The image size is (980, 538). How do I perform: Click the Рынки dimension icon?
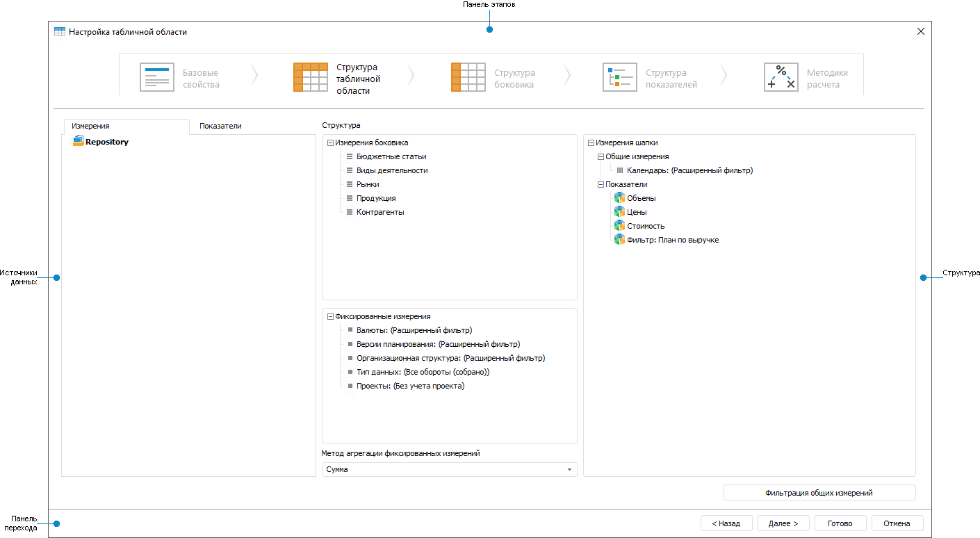point(350,184)
